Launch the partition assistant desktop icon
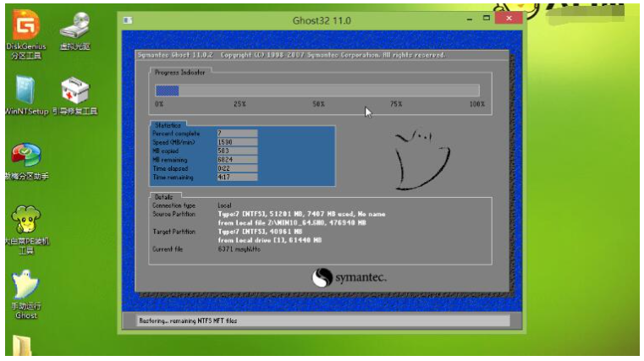 (25, 156)
